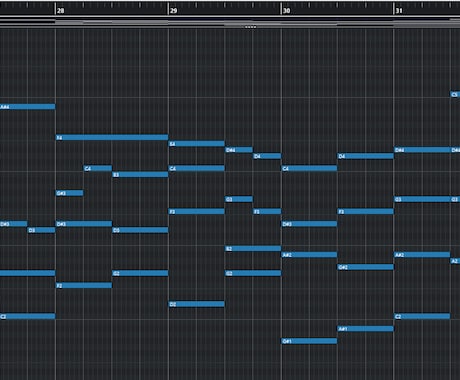Screen dimensions: 460x380
Task: Select the D#3 note starting at bar 30
Action: click(x=309, y=224)
